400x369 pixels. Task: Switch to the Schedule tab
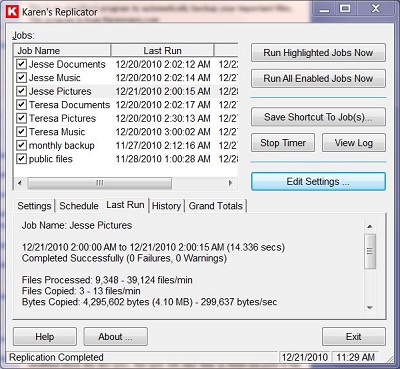(x=79, y=206)
